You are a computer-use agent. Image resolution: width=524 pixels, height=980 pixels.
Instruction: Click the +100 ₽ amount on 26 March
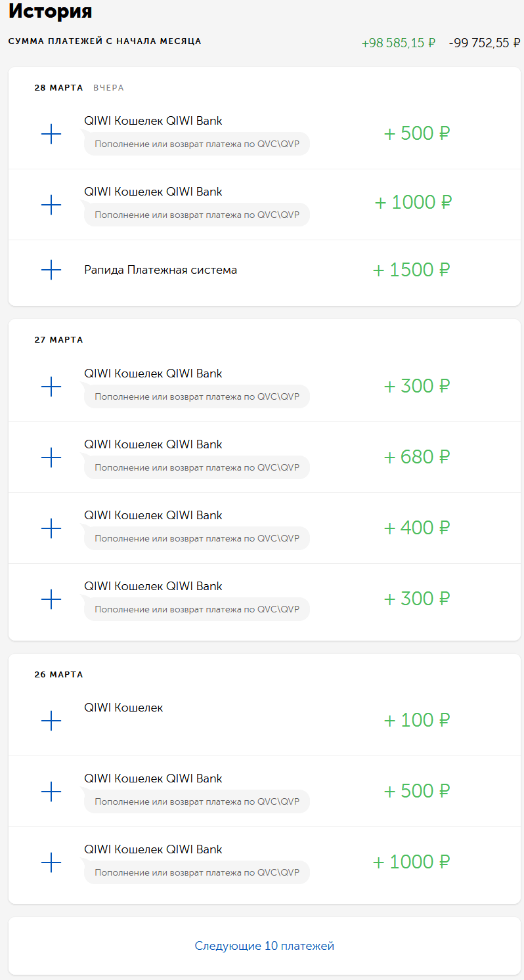(417, 720)
